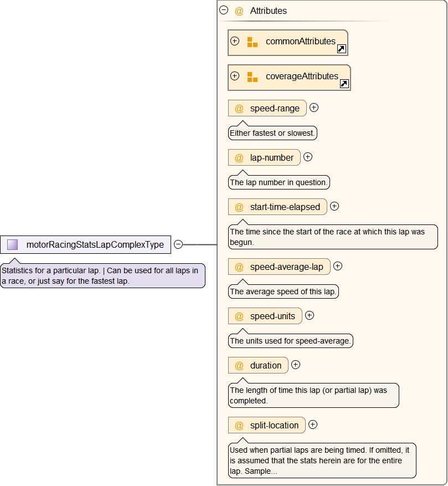Click the commonAttributes group icon
This screenshot has width=448, height=486.
point(253,42)
